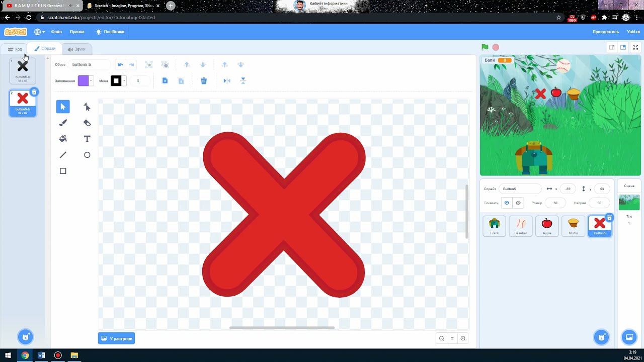
Task: Click the Choose a Costume cat button
Action: coord(25,337)
